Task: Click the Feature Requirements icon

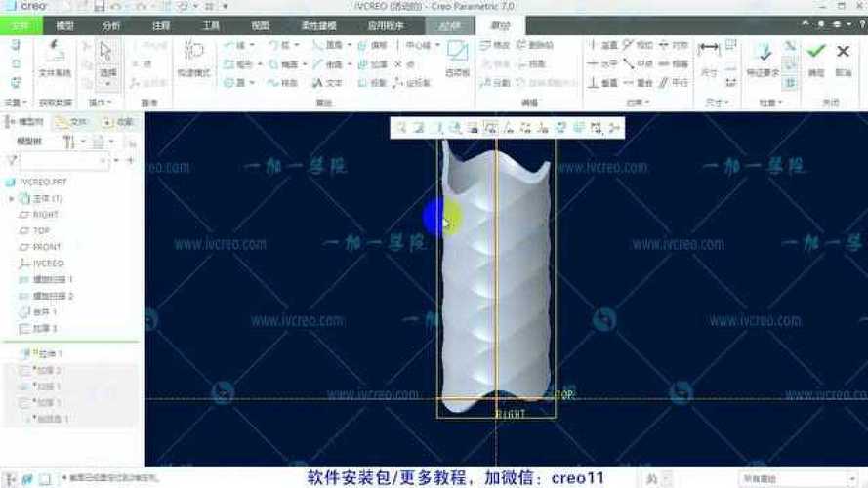Action: [763, 55]
